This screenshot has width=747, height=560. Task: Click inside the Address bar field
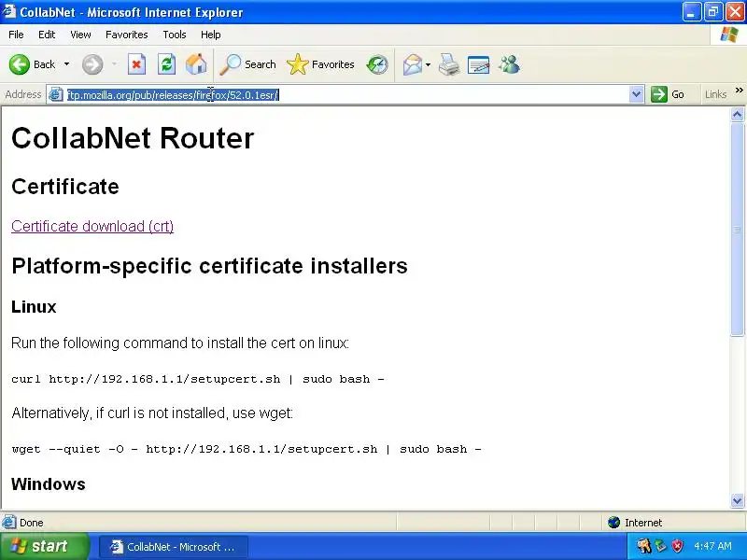345,95
